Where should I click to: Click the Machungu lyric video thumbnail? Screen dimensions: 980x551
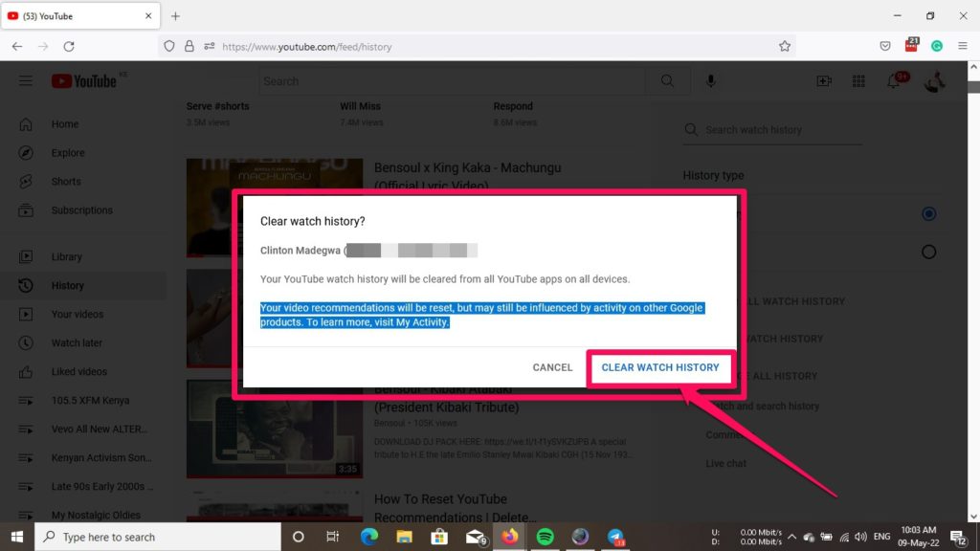pyautogui.click(x=275, y=208)
